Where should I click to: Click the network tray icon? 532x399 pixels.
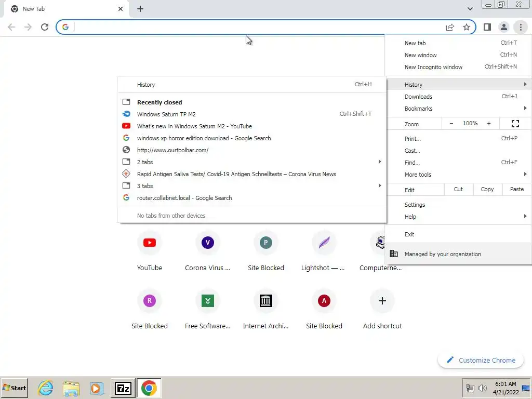tap(470, 388)
